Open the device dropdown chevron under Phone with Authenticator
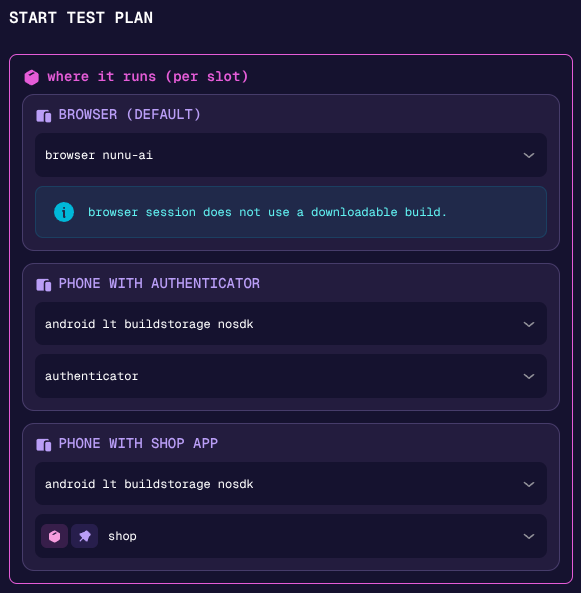 (x=529, y=324)
